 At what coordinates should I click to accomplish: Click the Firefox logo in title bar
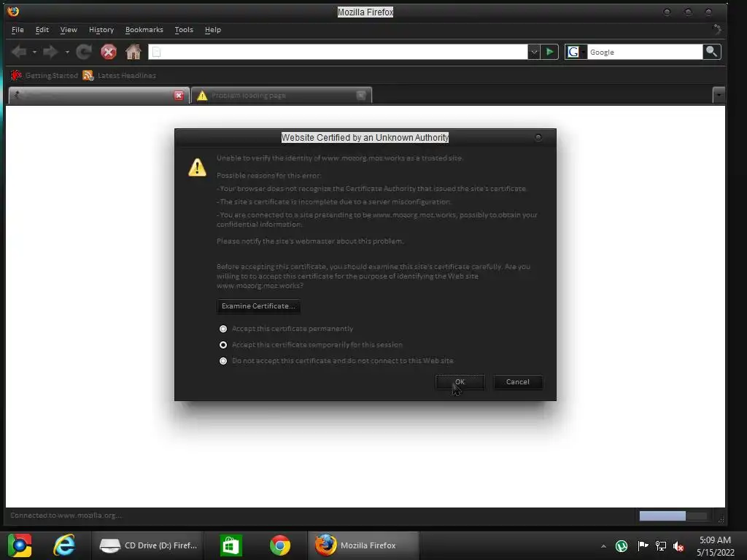13,12
